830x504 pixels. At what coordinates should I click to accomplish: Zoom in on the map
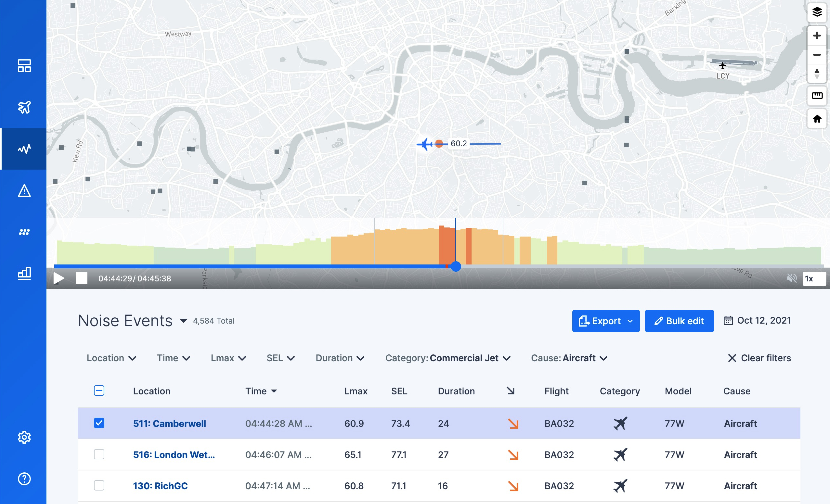[x=816, y=35]
